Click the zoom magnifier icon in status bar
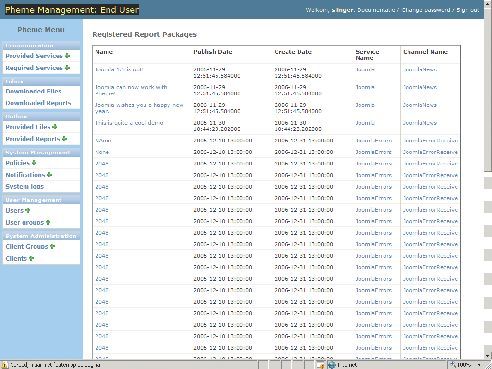The width and height of the screenshot is (492, 369). (453, 365)
